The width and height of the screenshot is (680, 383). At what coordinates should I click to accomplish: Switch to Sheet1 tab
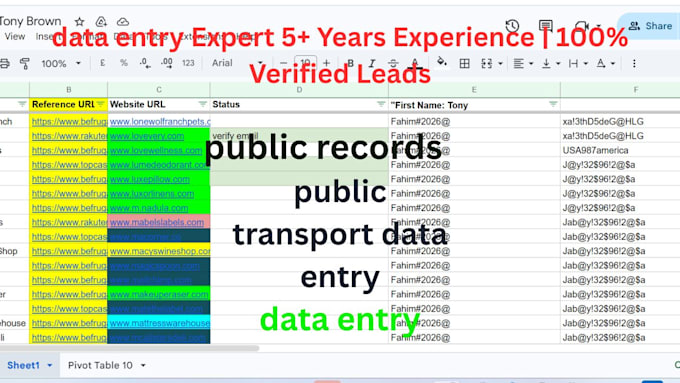[x=23, y=365]
